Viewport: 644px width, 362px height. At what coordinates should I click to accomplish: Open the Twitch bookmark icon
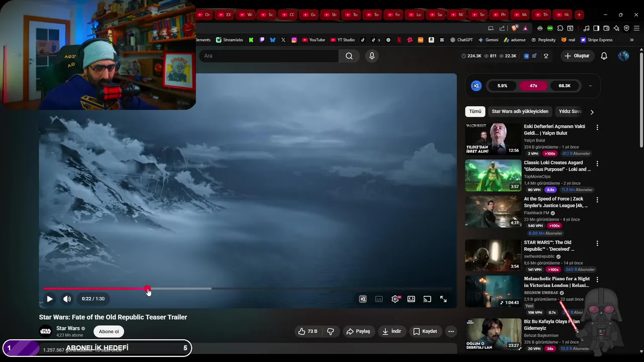tap(262, 40)
